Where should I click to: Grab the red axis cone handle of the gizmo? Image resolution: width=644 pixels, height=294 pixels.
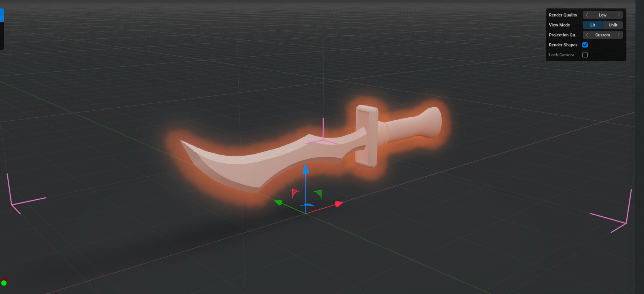(x=339, y=204)
